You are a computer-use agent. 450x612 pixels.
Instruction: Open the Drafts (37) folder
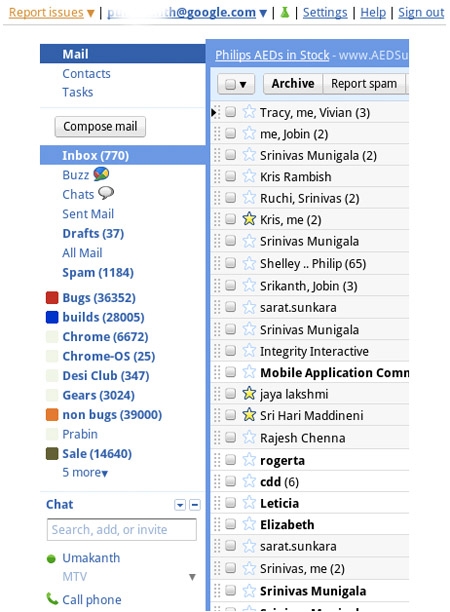point(93,233)
